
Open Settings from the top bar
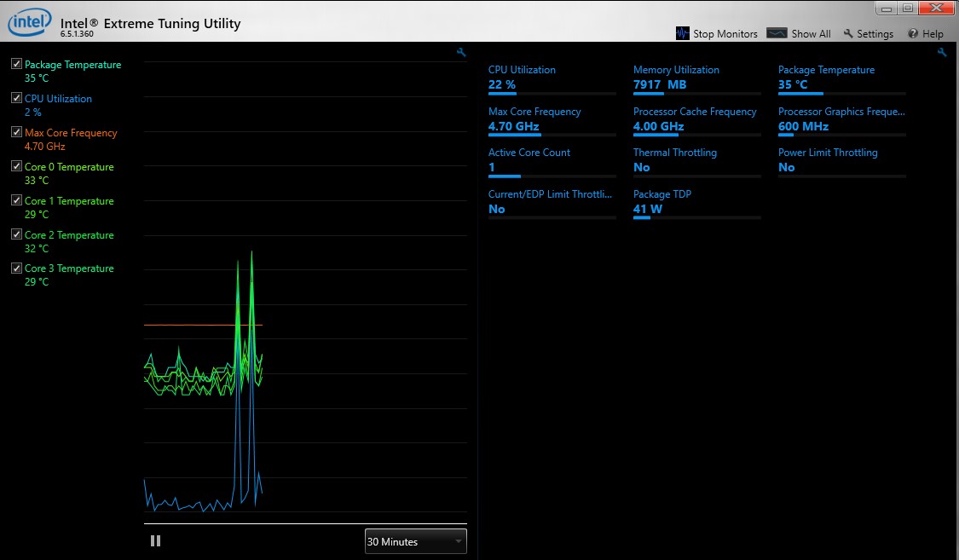(x=869, y=33)
